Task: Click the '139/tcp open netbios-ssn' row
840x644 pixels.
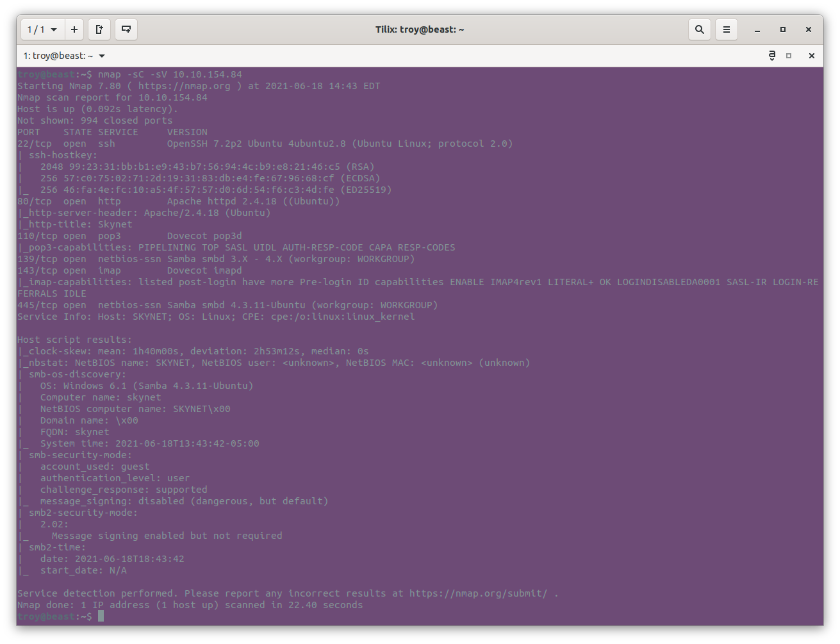Action: pos(217,259)
